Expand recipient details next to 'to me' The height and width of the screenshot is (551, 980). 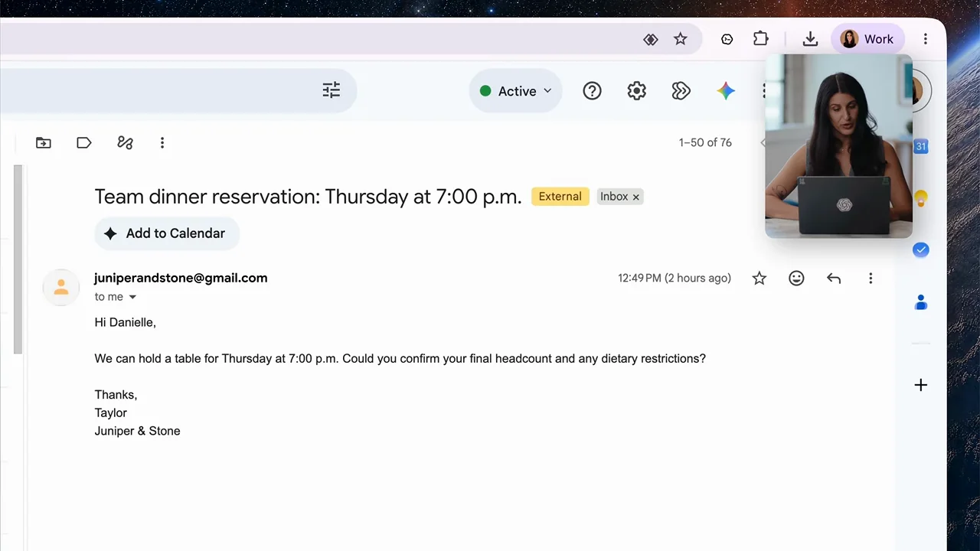(132, 297)
